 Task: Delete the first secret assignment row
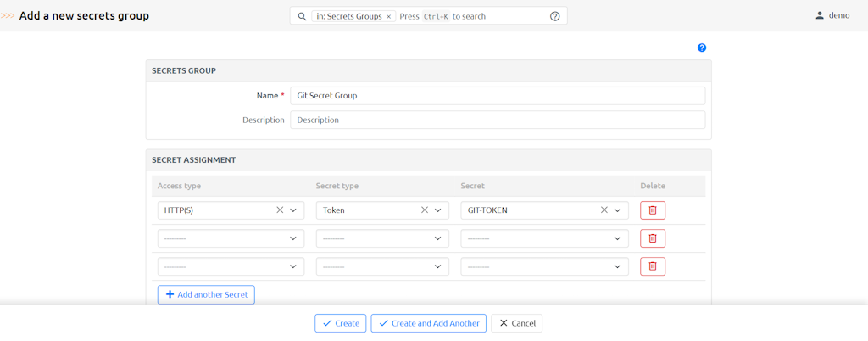tap(652, 210)
